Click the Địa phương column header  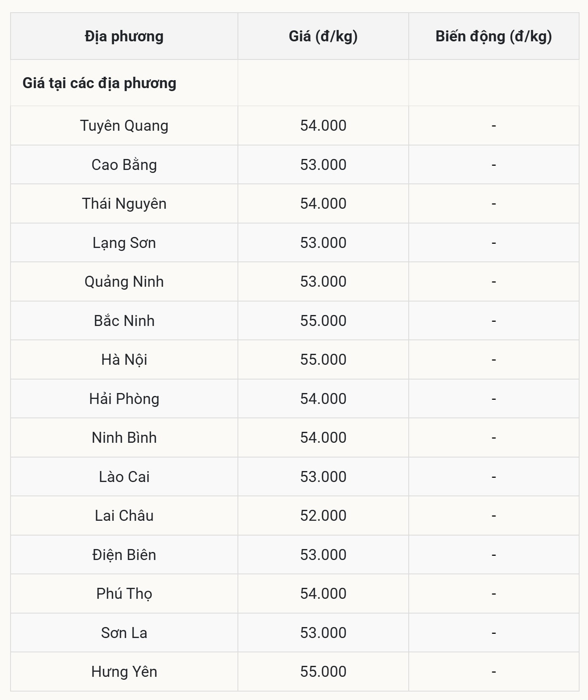pyautogui.click(x=124, y=36)
